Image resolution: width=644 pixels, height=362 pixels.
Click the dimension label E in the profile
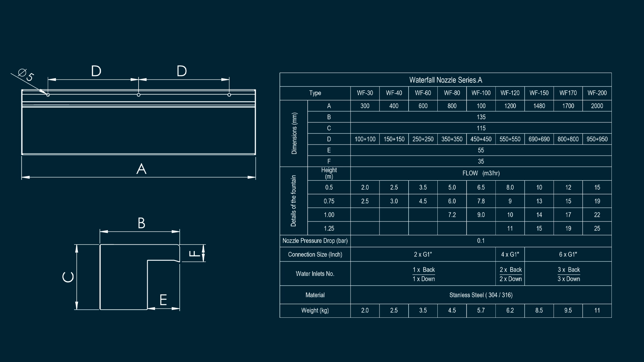click(163, 300)
